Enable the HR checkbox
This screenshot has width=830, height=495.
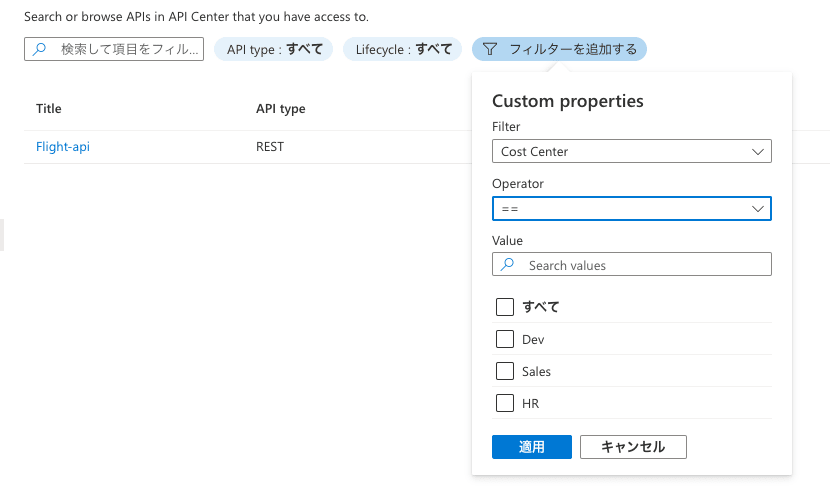point(505,403)
